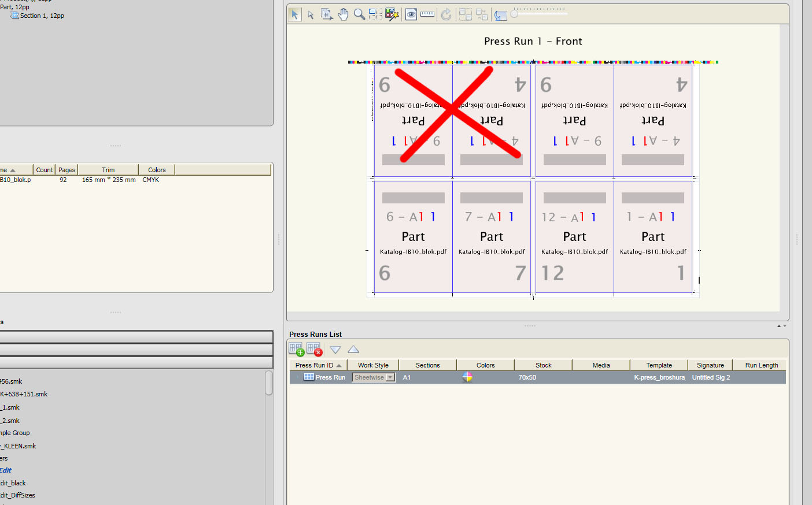Screen dimensions: 812x505
Task: Select page 12 on the press sheet
Action: point(574,237)
